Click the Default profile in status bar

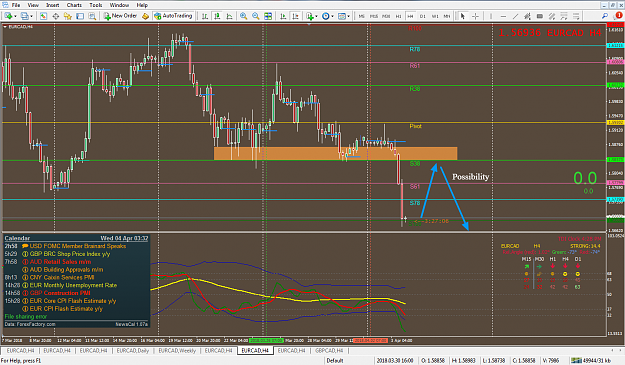click(x=335, y=361)
